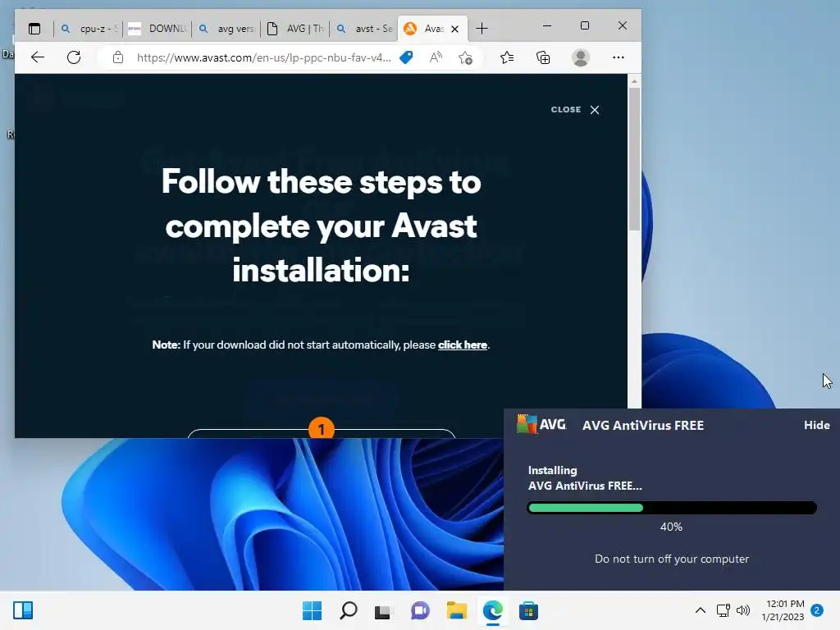Open Windows Search from taskbar

pyautogui.click(x=348, y=610)
